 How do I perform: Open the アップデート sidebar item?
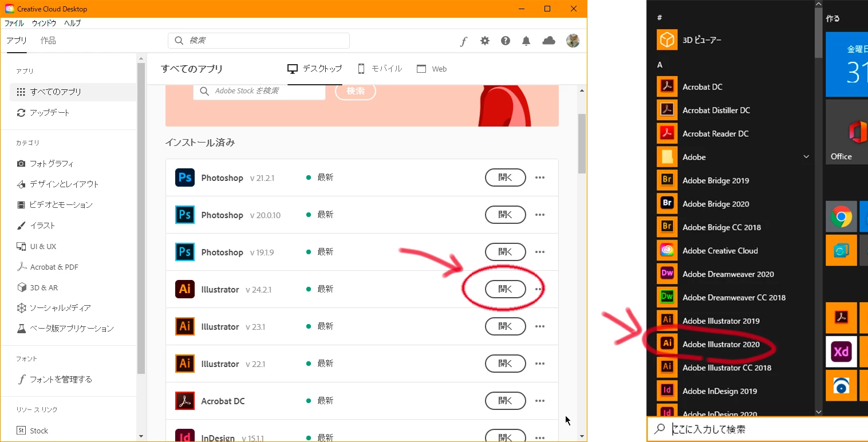(73, 113)
